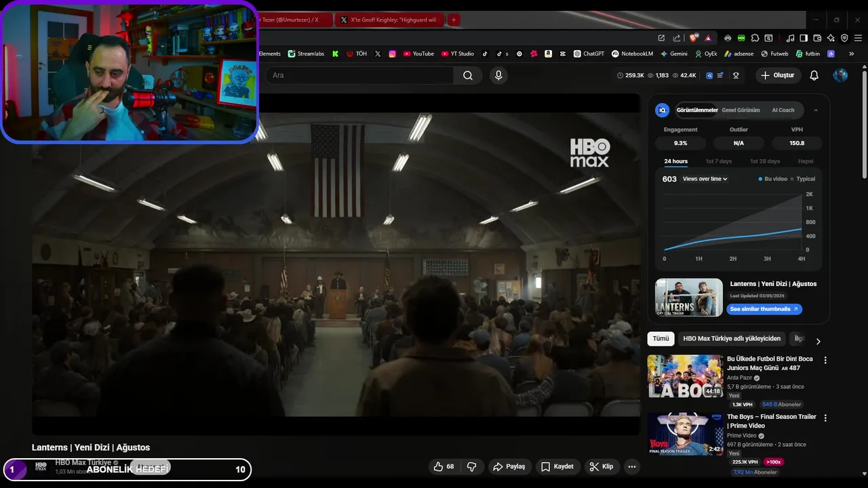
Task: Select the 24 hours chart range
Action: tap(675, 161)
